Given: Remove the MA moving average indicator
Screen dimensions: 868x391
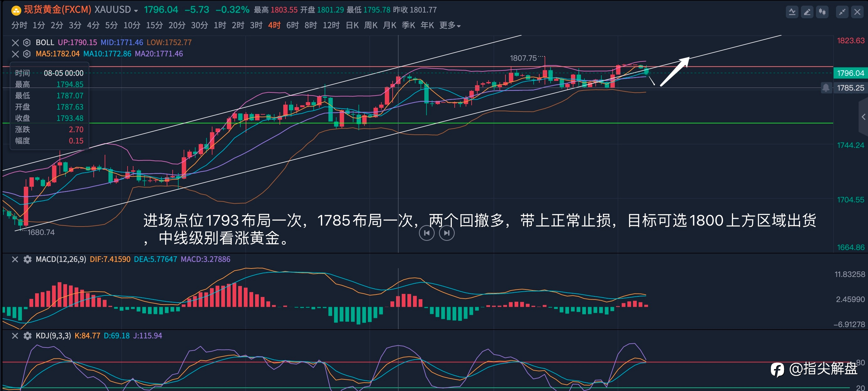Looking at the screenshot, I should pos(15,54).
